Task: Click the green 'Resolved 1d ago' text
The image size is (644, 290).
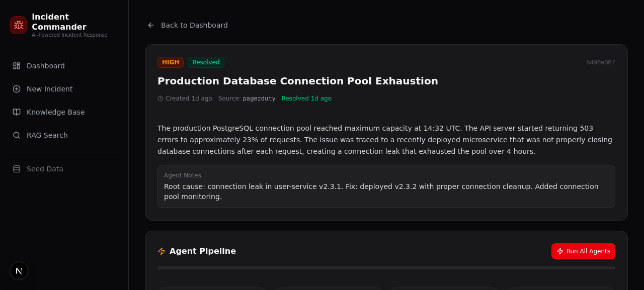Action: pos(306,99)
